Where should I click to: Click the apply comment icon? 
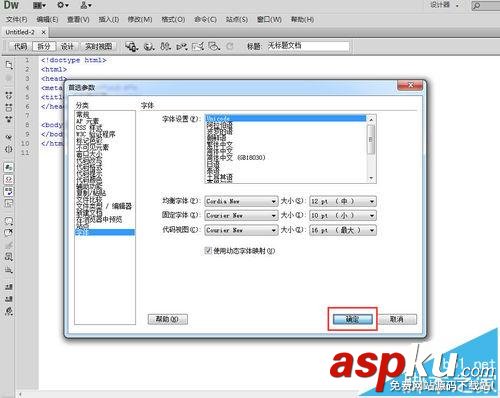click(x=9, y=221)
